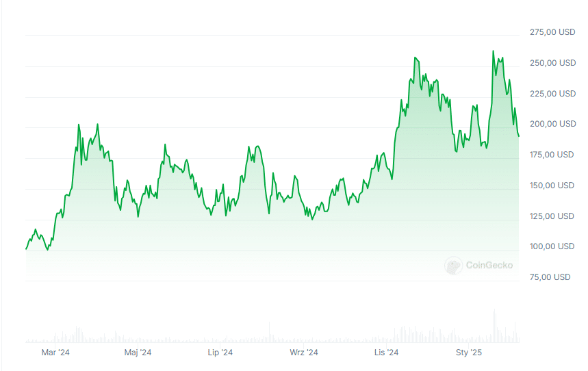Select the Sty '25 date label
The image size is (588, 371).
(469, 353)
